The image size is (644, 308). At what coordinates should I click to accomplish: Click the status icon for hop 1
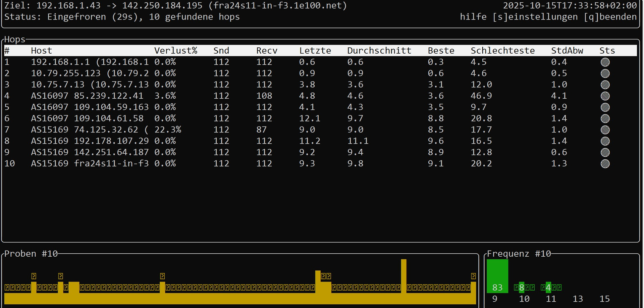[605, 62]
